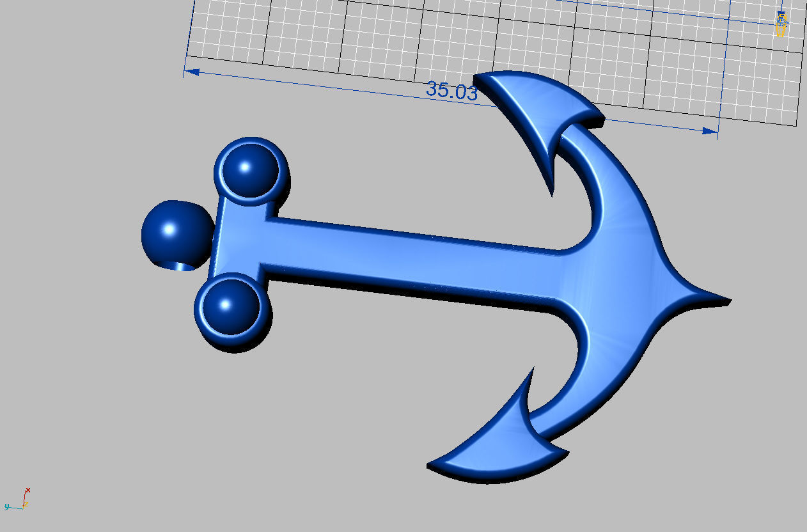The width and height of the screenshot is (807, 532).
Task: Click the 35.03 dimension label
Action: coord(451,91)
